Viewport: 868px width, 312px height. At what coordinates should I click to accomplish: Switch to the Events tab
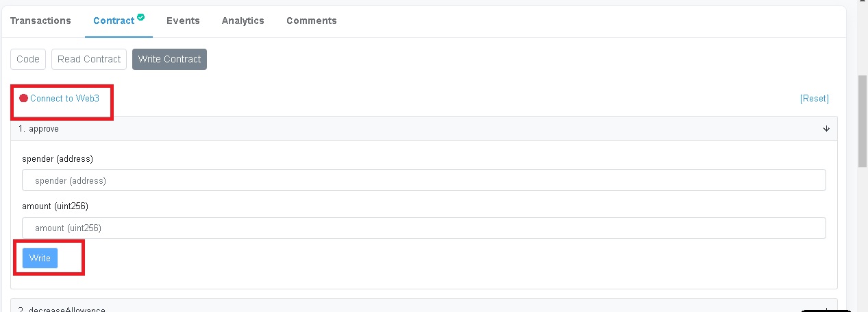tap(183, 21)
